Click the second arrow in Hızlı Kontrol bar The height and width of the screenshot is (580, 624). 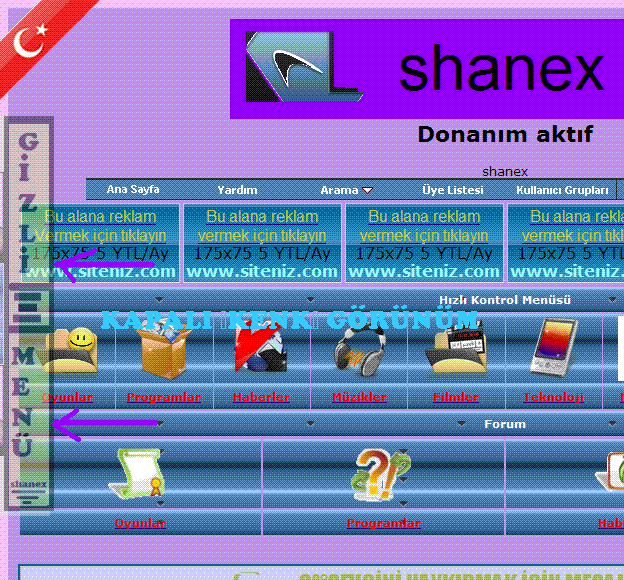[x=310, y=299]
